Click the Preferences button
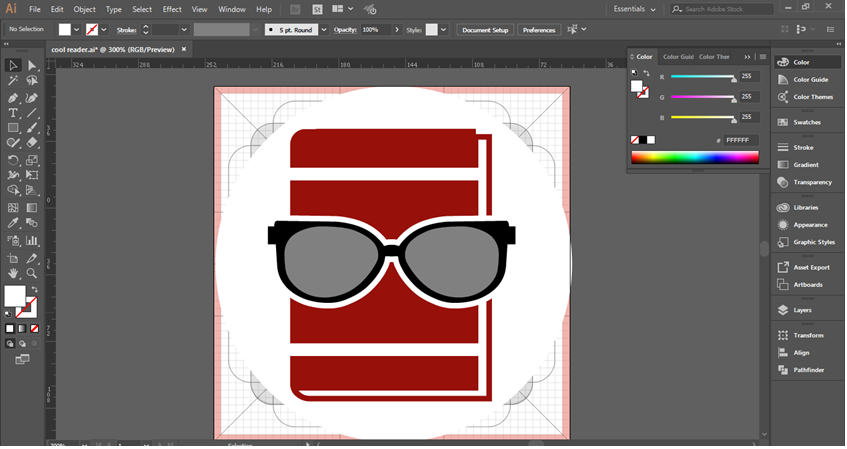 539,30
